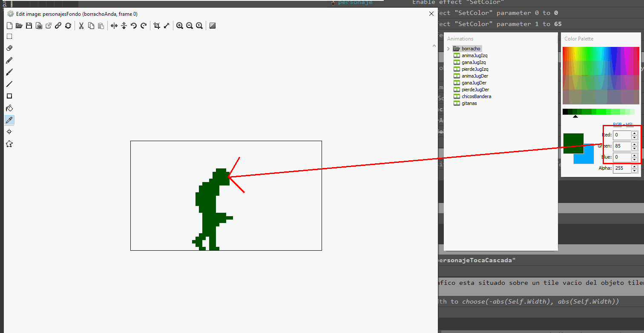The height and width of the screenshot is (333, 644).
Task: Click the Rotate clockwise icon
Action: 144,26
